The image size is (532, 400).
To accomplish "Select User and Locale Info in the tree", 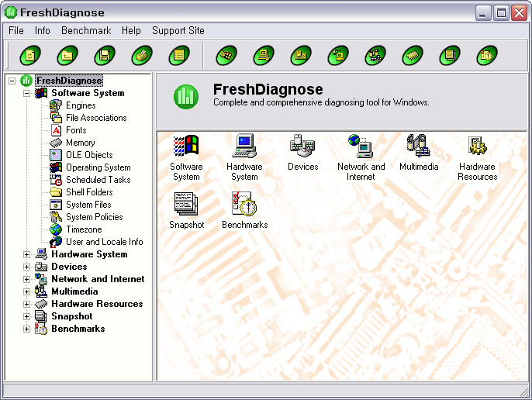I will [105, 242].
